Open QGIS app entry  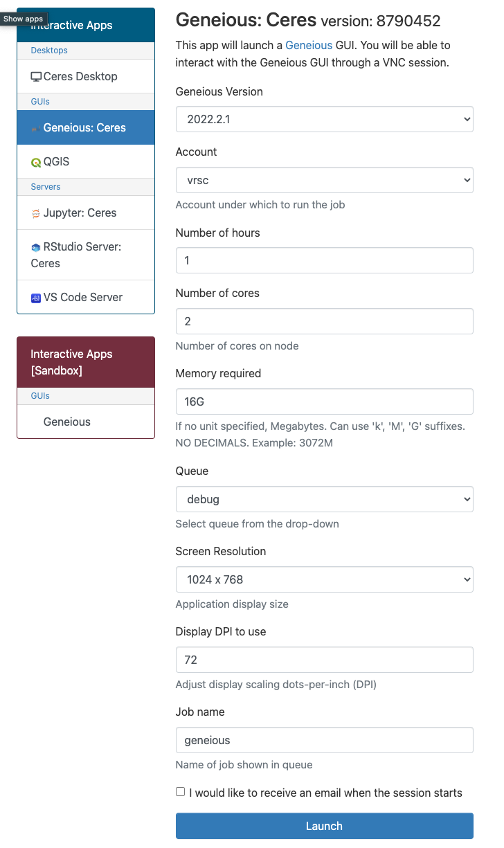pos(86,161)
